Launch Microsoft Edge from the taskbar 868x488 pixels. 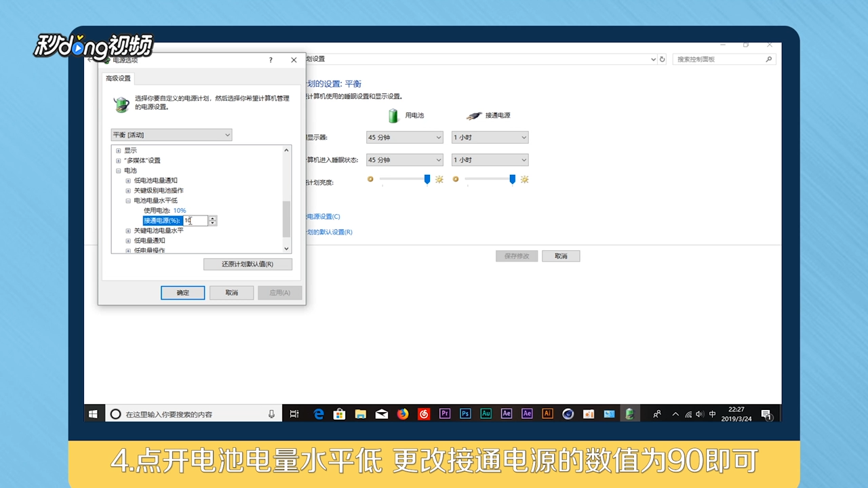319,413
